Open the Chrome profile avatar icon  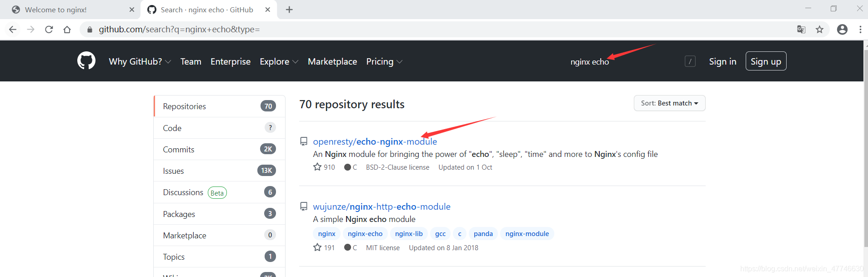(842, 30)
